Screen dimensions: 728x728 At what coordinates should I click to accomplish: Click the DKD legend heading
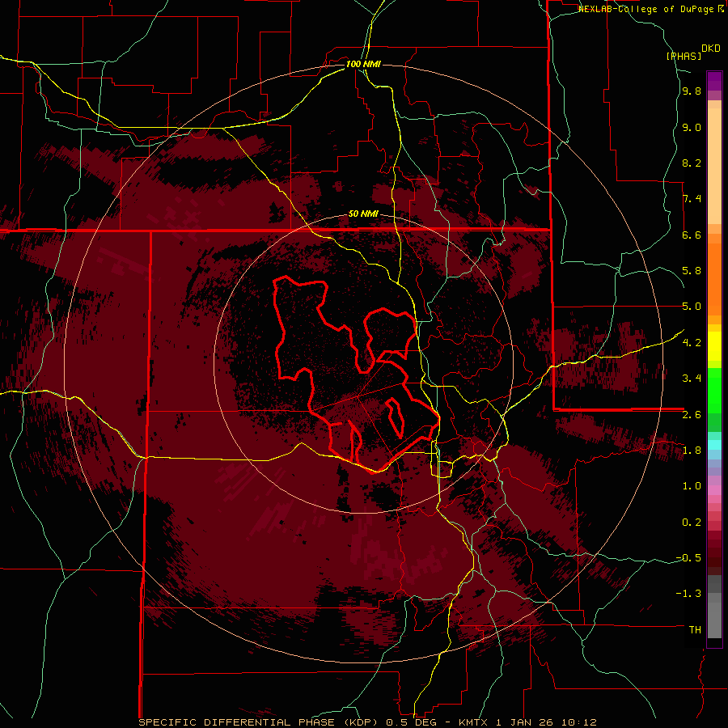tap(711, 49)
